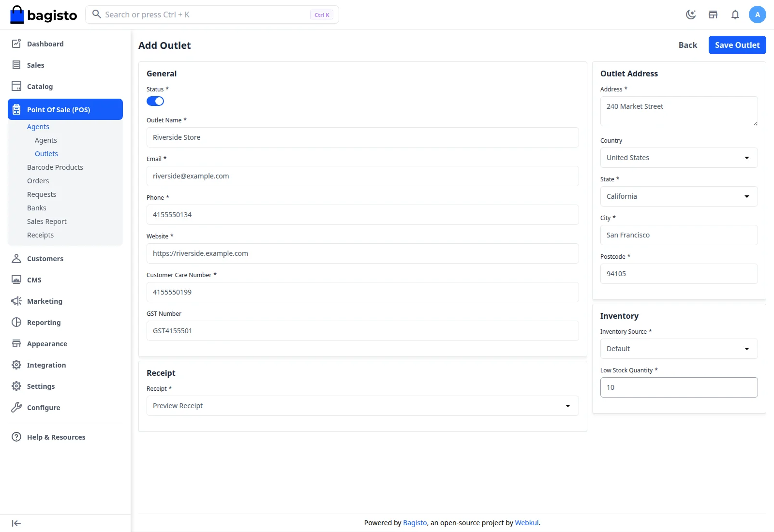Open the Sales sidebar icon

pyautogui.click(x=16, y=65)
